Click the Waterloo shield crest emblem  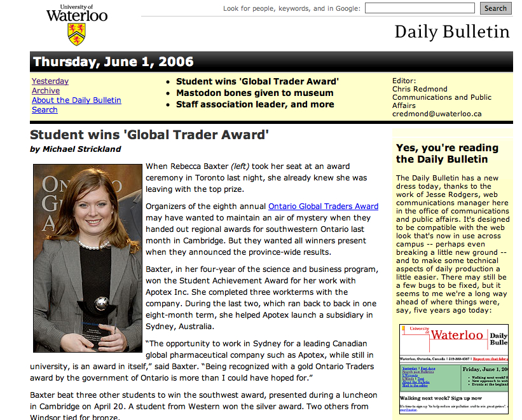(x=76, y=34)
